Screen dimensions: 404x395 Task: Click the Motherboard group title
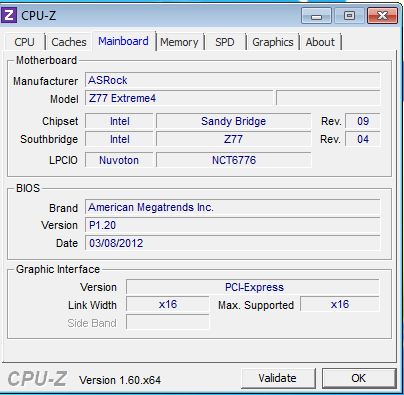[47, 60]
